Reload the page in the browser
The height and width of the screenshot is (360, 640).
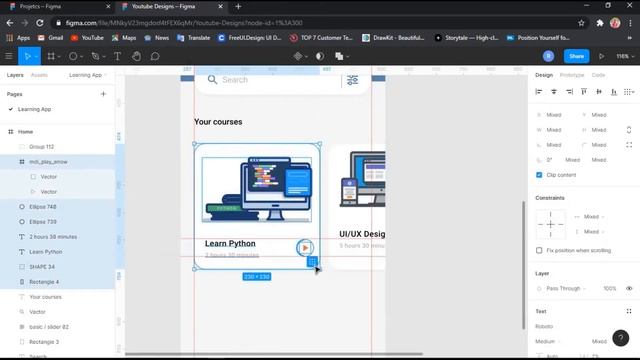[40, 23]
